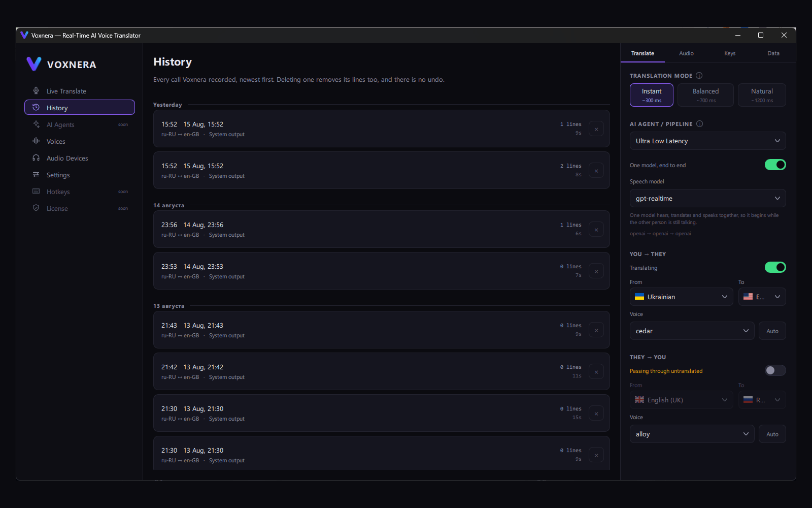
Task: Select the Balanced translation mode
Action: (x=705, y=95)
